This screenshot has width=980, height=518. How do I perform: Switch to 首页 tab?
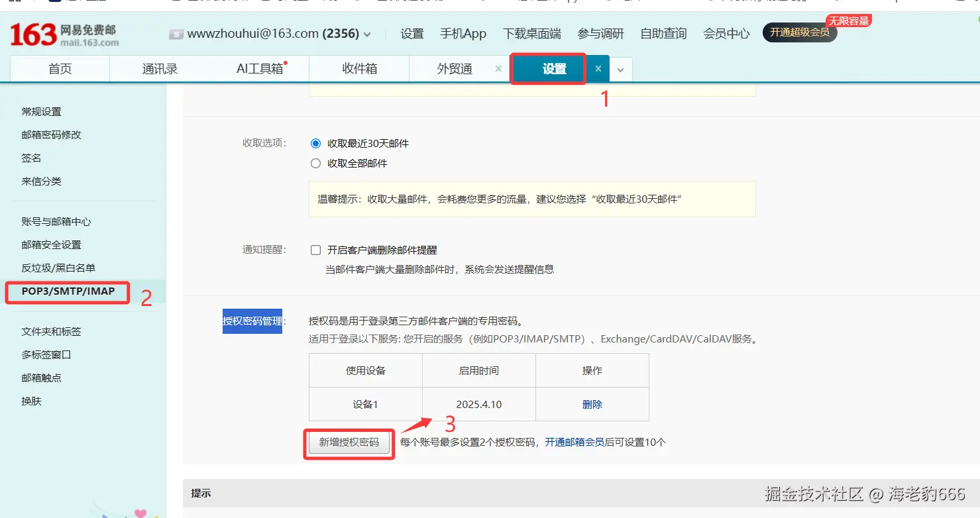60,69
